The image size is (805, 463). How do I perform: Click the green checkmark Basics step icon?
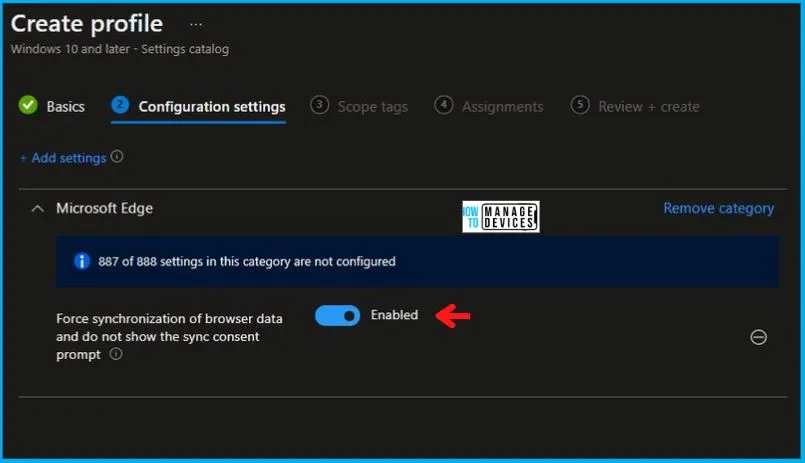pos(28,105)
